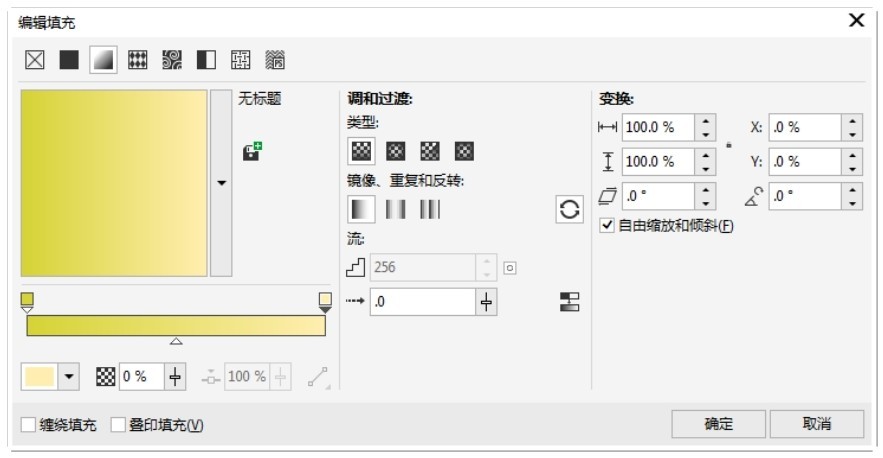The height and width of the screenshot is (458, 883).
Task: Increase rotation angle stepper
Action: click(853, 189)
